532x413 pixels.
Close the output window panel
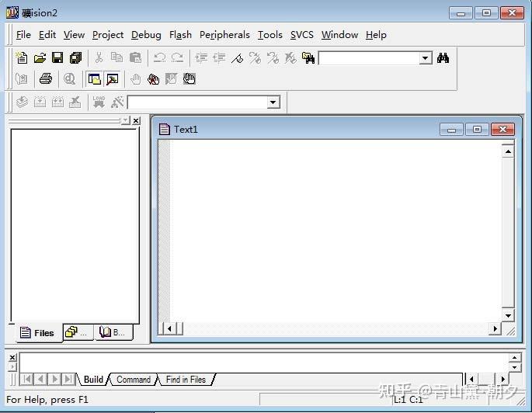[x=12, y=357]
